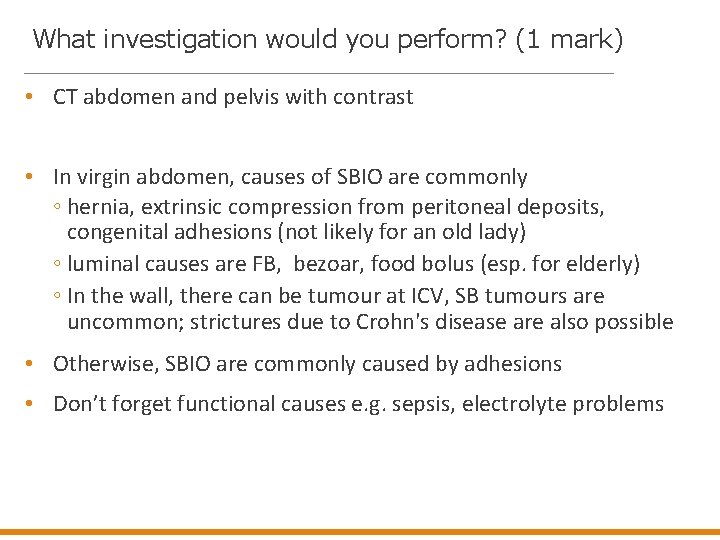Click the "Otherwise, SBIO" bullet text
Screen dimensions: 720x540
[307, 364]
